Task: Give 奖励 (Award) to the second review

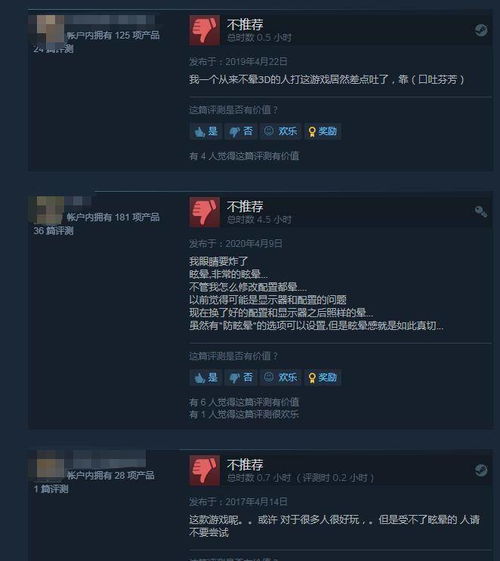Action: (323, 377)
